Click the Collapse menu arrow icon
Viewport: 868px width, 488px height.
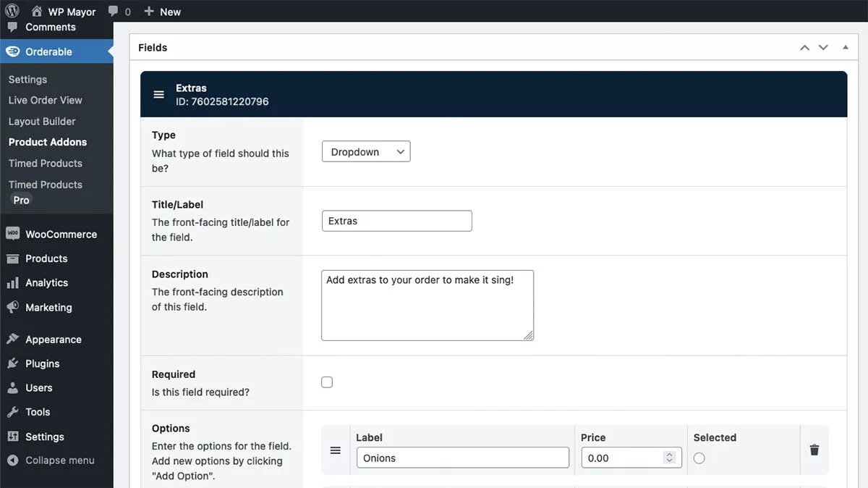12,460
